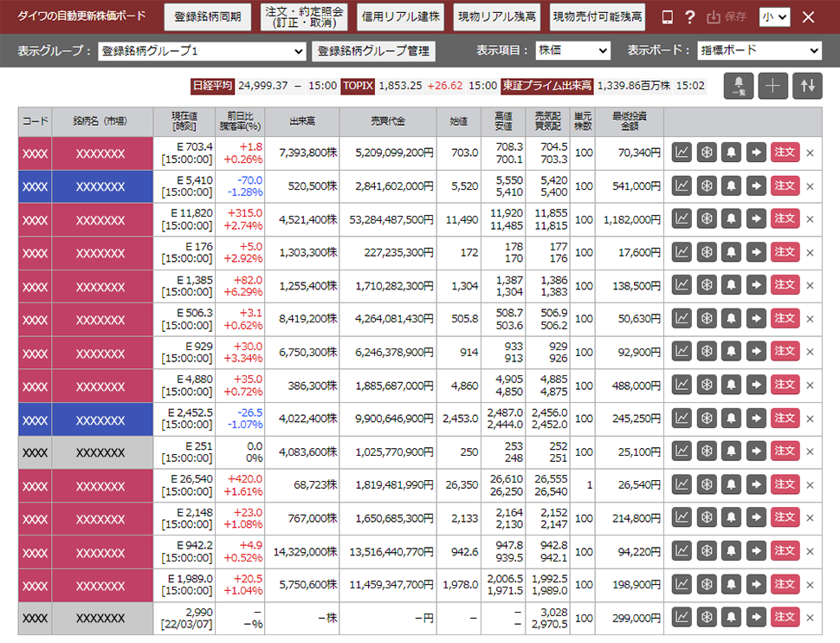Open the alert list bell 一覧 button
The width and height of the screenshot is (840, 643).
739,86
